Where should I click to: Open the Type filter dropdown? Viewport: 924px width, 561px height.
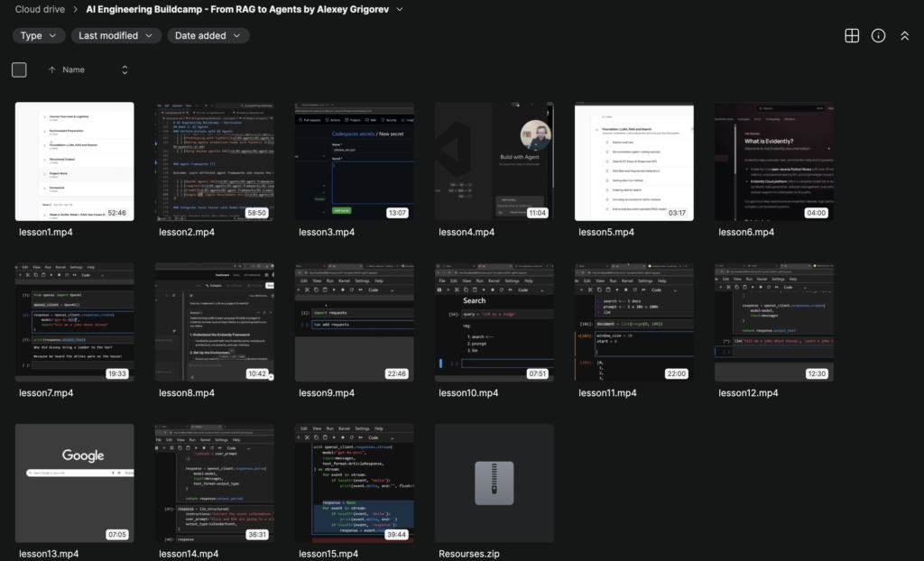coord(39,35)
